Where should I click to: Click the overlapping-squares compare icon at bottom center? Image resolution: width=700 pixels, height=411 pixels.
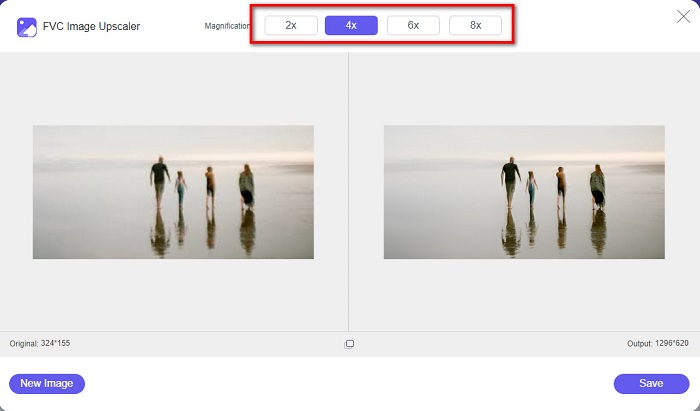(349, 344)
